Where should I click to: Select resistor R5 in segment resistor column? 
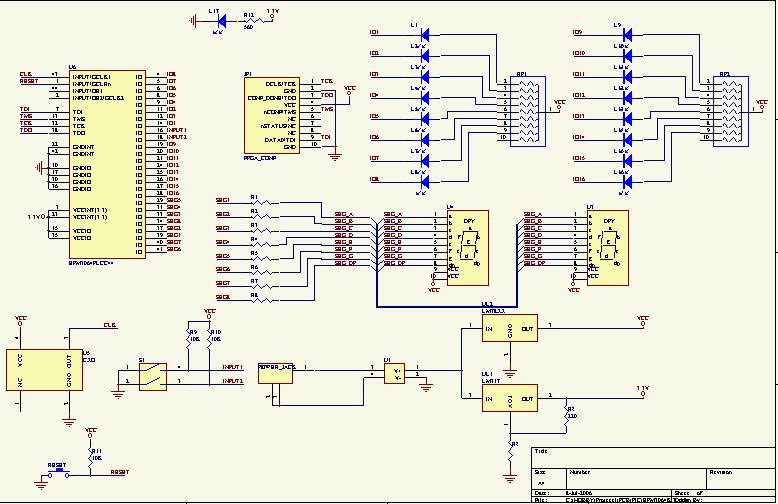click(x=261, y=258)
